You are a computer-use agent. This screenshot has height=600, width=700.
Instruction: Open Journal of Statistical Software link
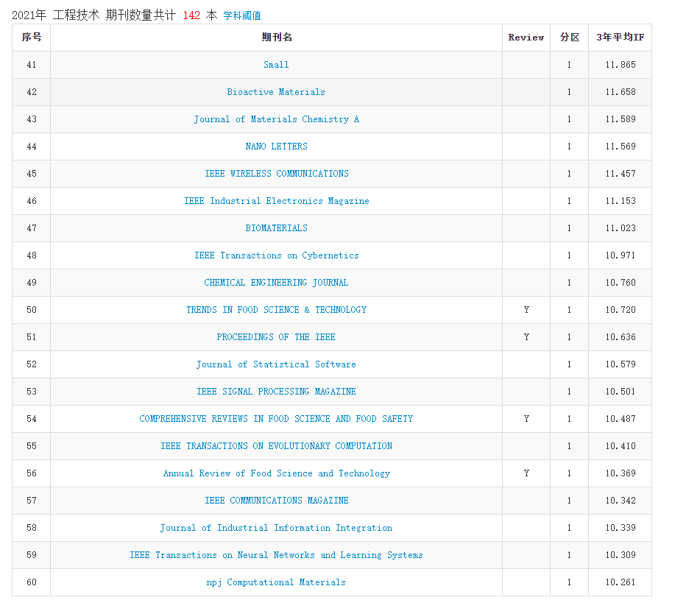click(x=276, y=364)
